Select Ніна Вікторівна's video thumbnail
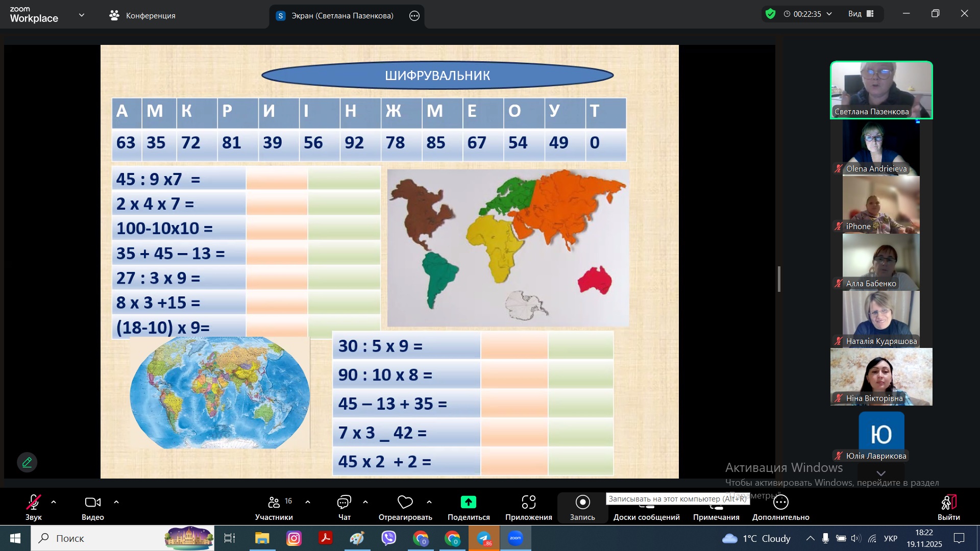Image resolution: width=980 pixels, height=551 pixels. [881, 377]
